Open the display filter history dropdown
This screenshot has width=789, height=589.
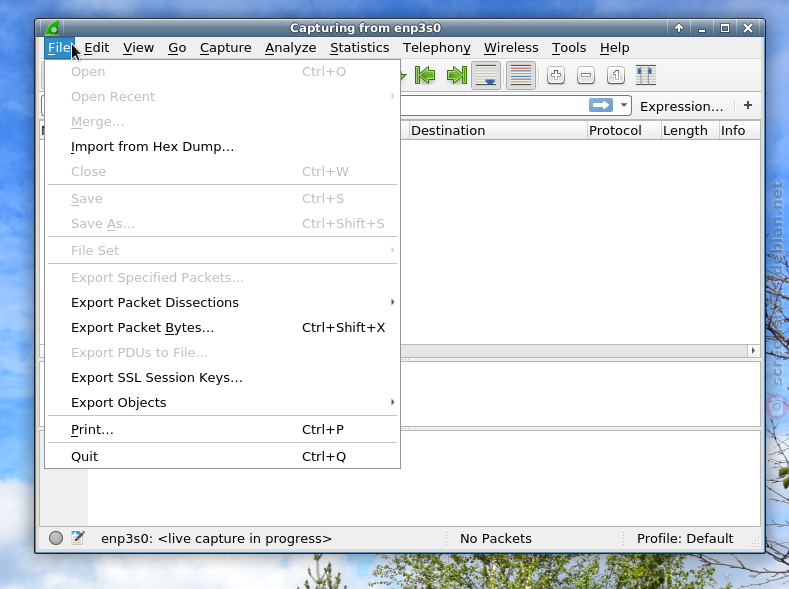point(623,106)
